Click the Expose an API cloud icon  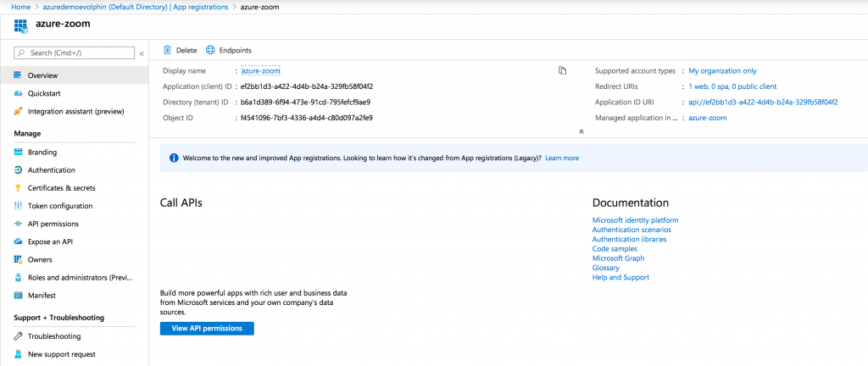[x=18, y=241]
